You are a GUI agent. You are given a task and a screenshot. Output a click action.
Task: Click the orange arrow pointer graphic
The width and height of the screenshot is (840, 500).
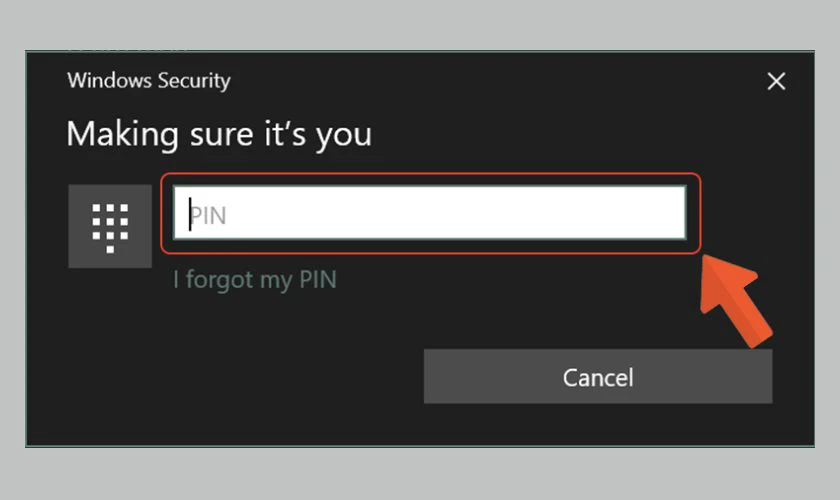click(735, 299)
